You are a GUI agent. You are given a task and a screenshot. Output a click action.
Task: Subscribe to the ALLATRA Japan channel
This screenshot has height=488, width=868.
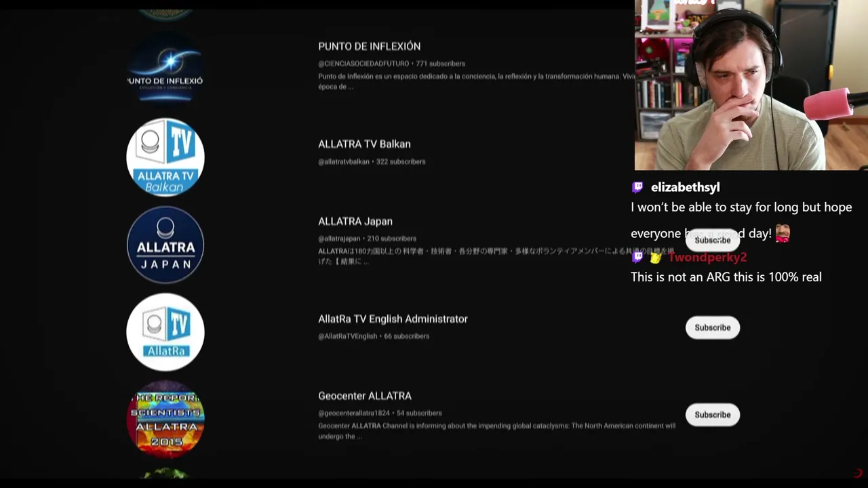713,240
